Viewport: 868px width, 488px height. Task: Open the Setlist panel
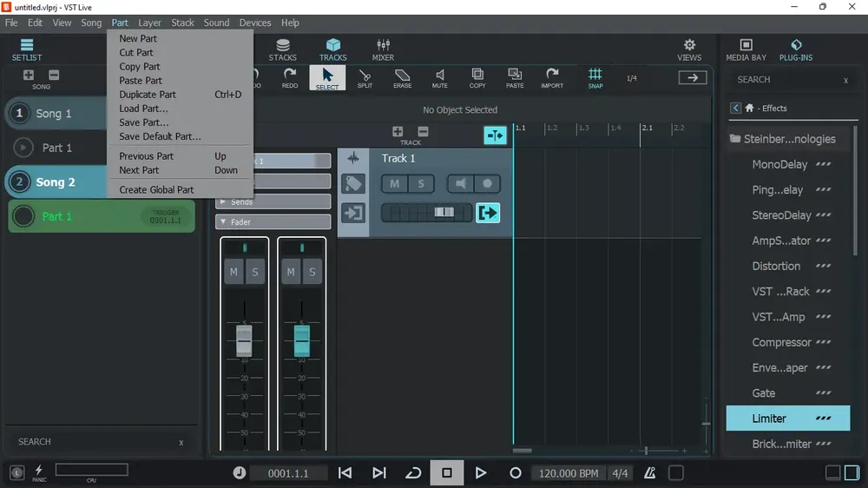27,49
